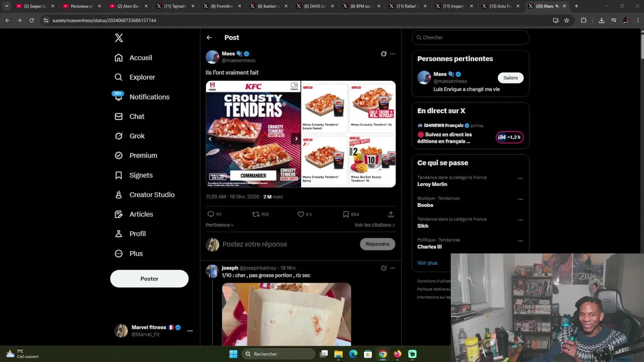Open Notifications in sidebar
The width and height of the screenshot is (644, 362).
(142, 97)
